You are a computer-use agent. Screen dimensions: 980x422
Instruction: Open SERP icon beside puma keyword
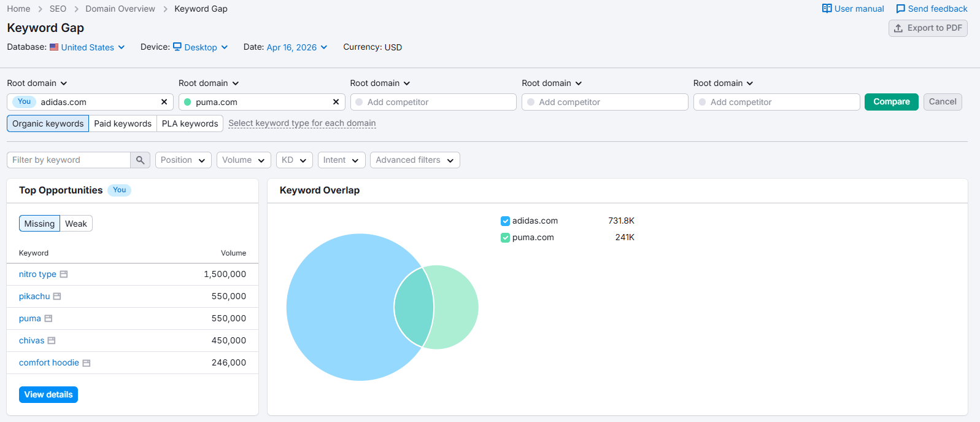(48, 319)
